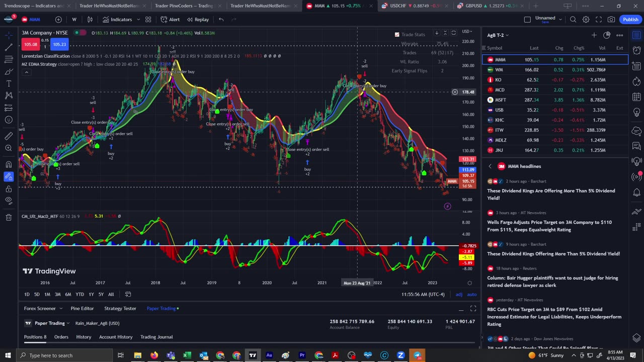The image size is (644, 362).
Task: Open Wells Fargo Adjusts Price Target headline
Action: (x=549, y=226)
